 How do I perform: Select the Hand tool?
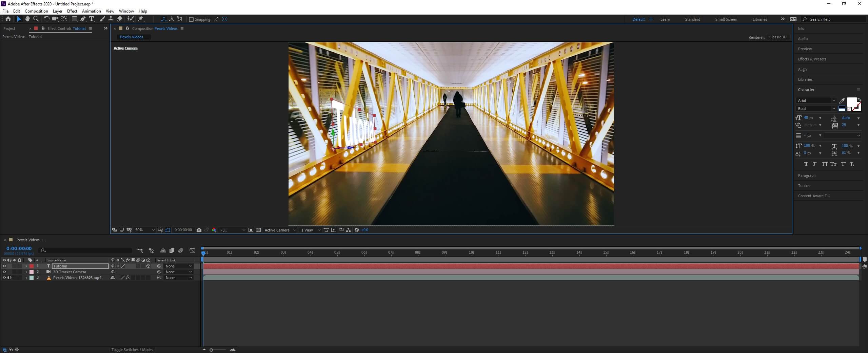tap(27, 19)
